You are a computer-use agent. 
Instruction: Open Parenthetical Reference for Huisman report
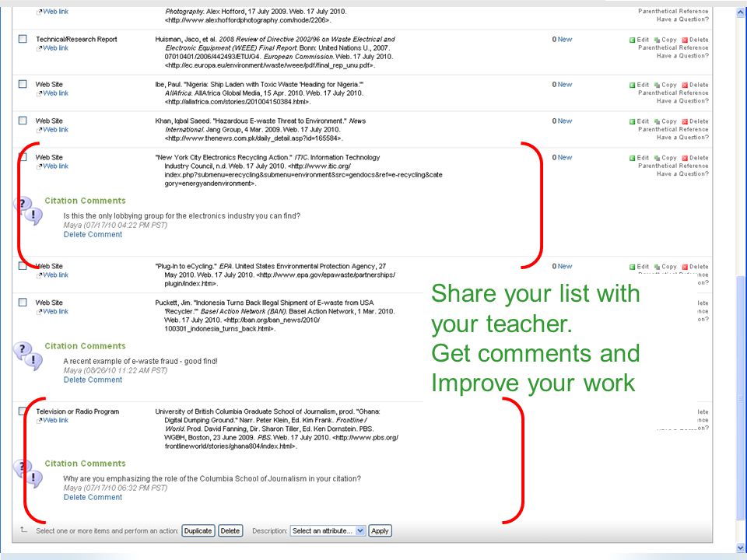pos(673,48)
